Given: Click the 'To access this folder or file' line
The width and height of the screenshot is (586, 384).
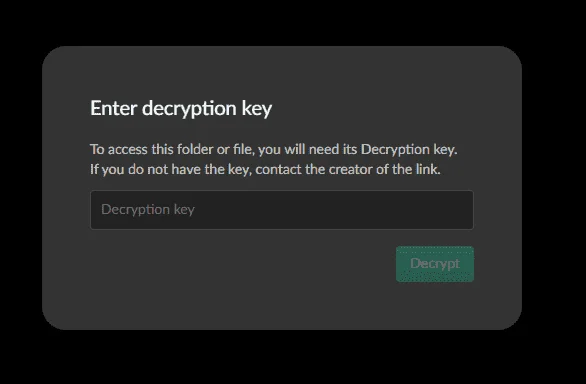Looking at the screenshot, I should 274,150.
